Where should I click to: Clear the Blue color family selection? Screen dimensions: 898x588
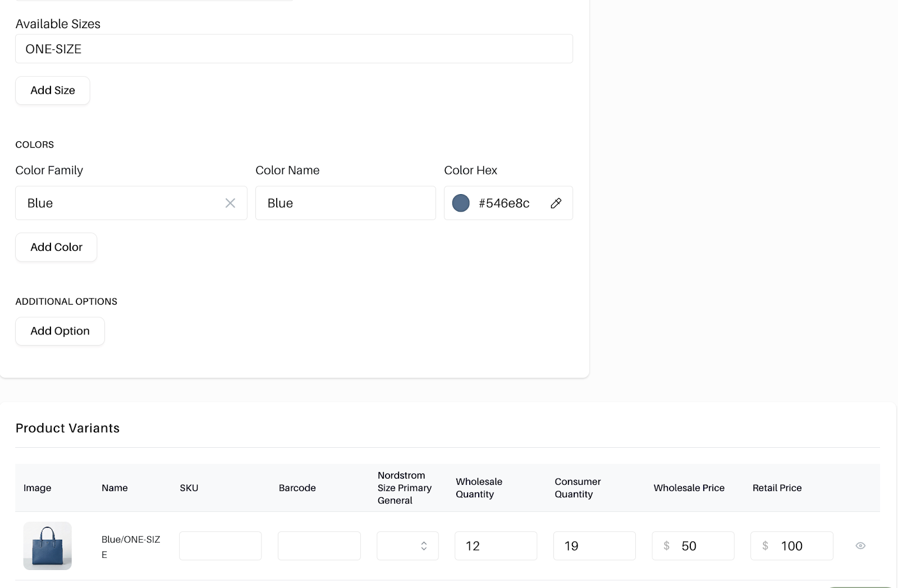(230, 203)
